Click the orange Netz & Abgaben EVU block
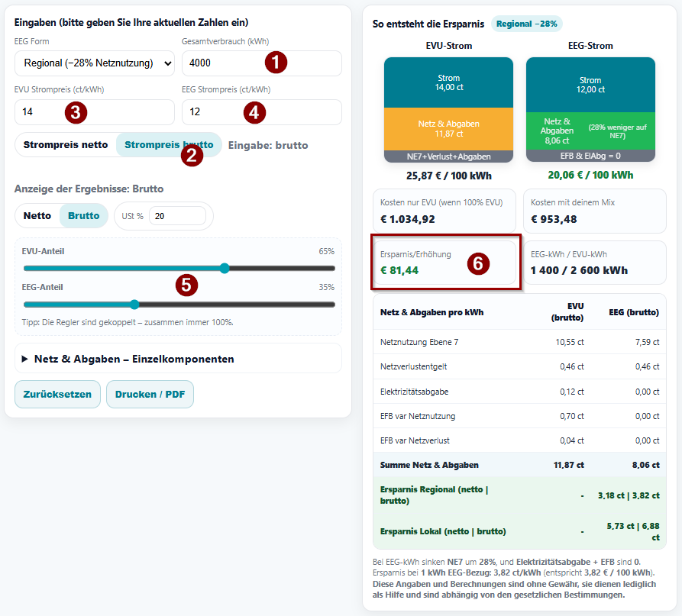Image resolution: width=682 pixels, height=616 pixels. [448, 129]
